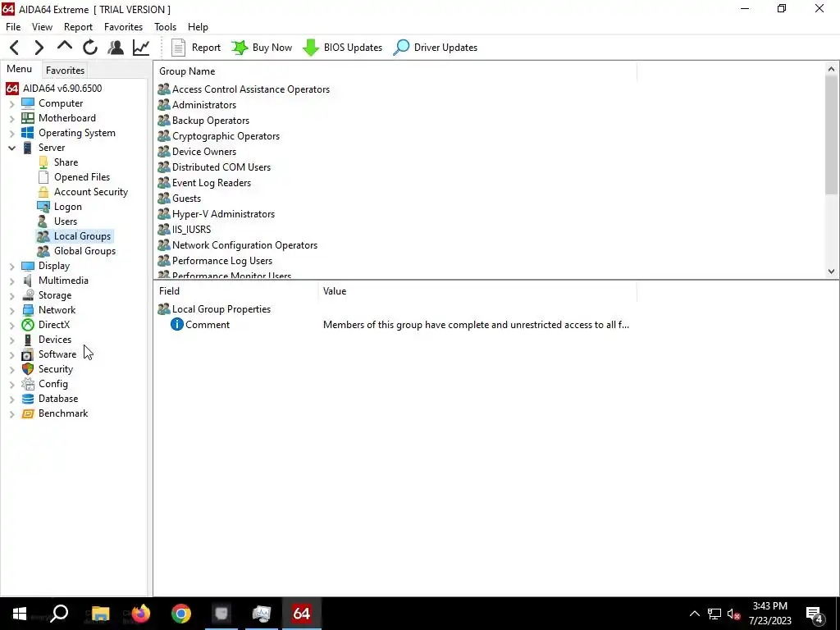Open the Favorites menu in menu bar
This screenshot has width=840, height=630.
click(x=123, y=27)
